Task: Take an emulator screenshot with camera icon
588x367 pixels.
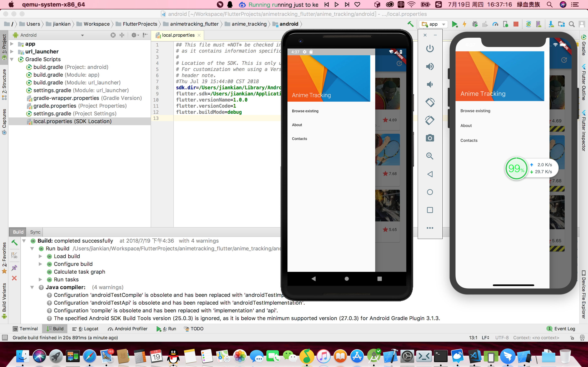Action: tap(430, 138)
